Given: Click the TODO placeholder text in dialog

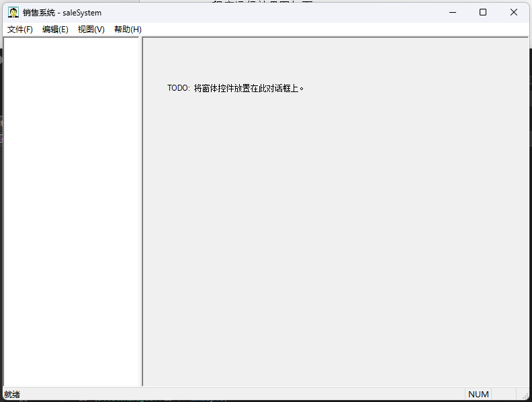Looking at the screenshot, I should [x=236, y=88].
